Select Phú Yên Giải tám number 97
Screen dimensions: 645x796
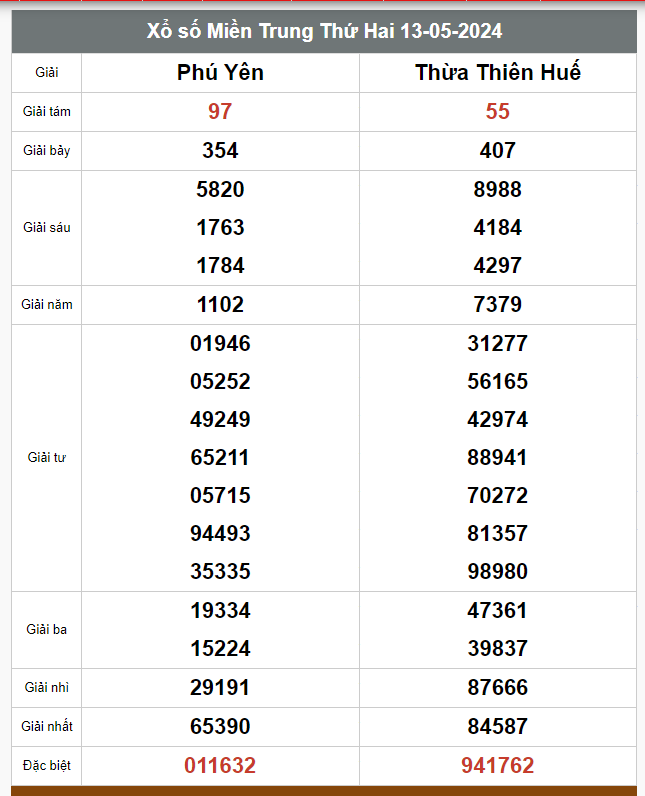220,112
